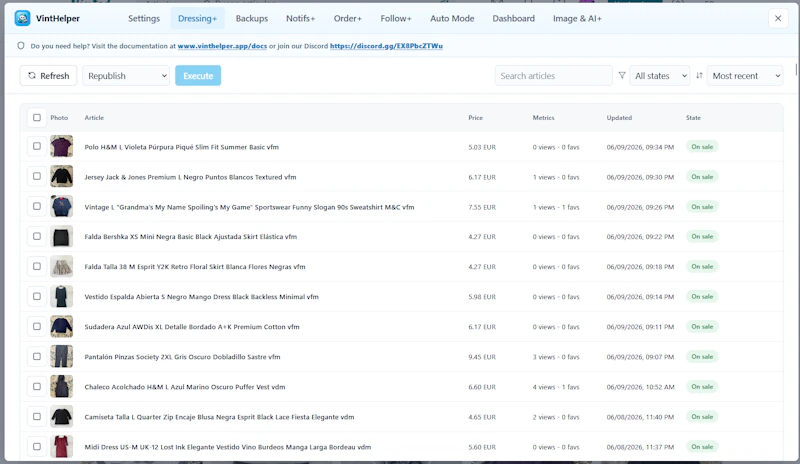Click the Search articles field
Image resolution: width=800 pixels, height=464 pixels.
[554, 76]
